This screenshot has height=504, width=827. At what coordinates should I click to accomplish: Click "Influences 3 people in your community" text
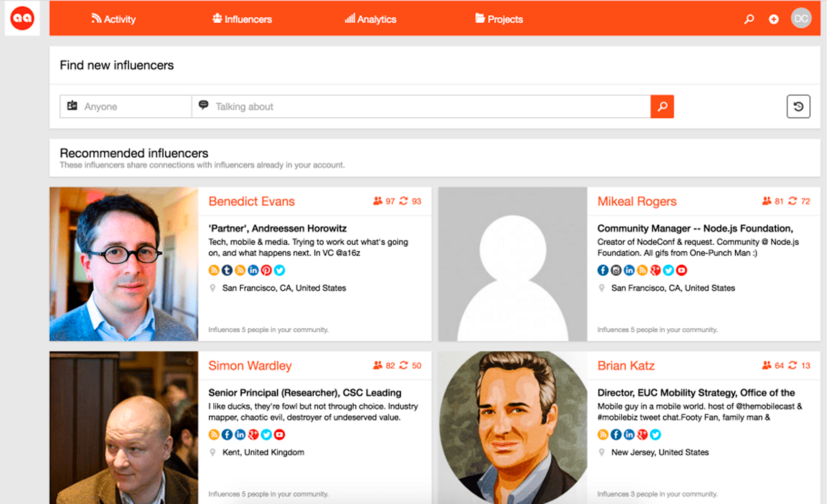point(657,494)
